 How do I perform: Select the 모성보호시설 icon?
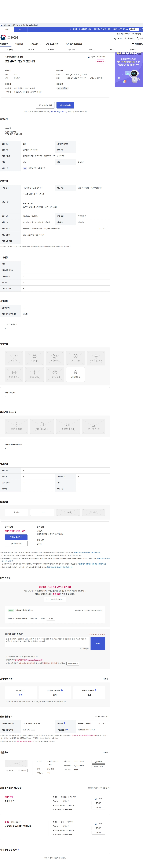55,374
